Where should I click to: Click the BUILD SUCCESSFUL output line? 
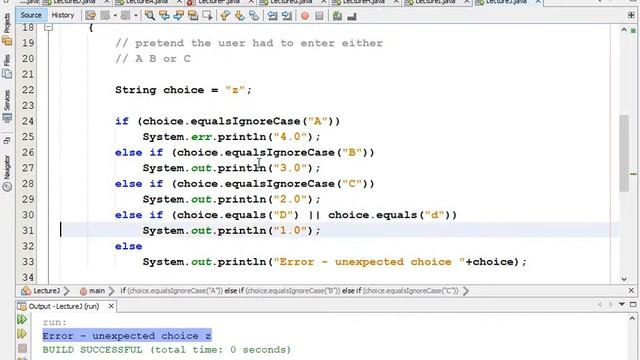[167, 350]
